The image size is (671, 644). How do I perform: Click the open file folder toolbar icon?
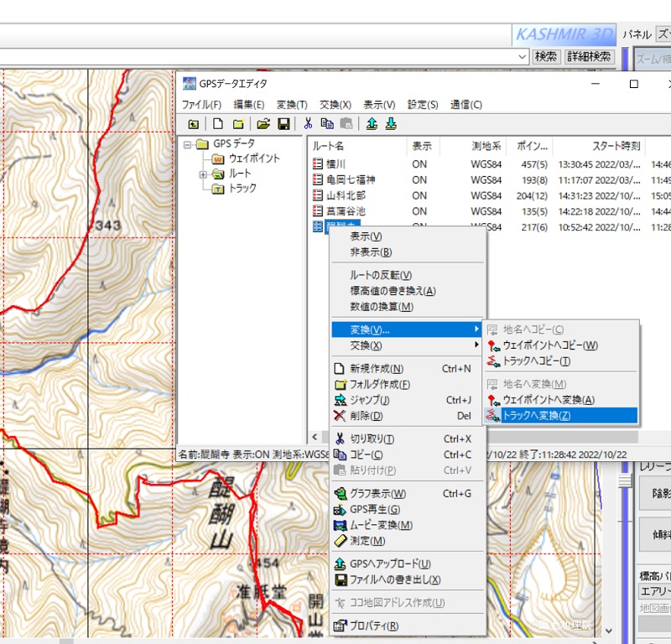point(263,124)
